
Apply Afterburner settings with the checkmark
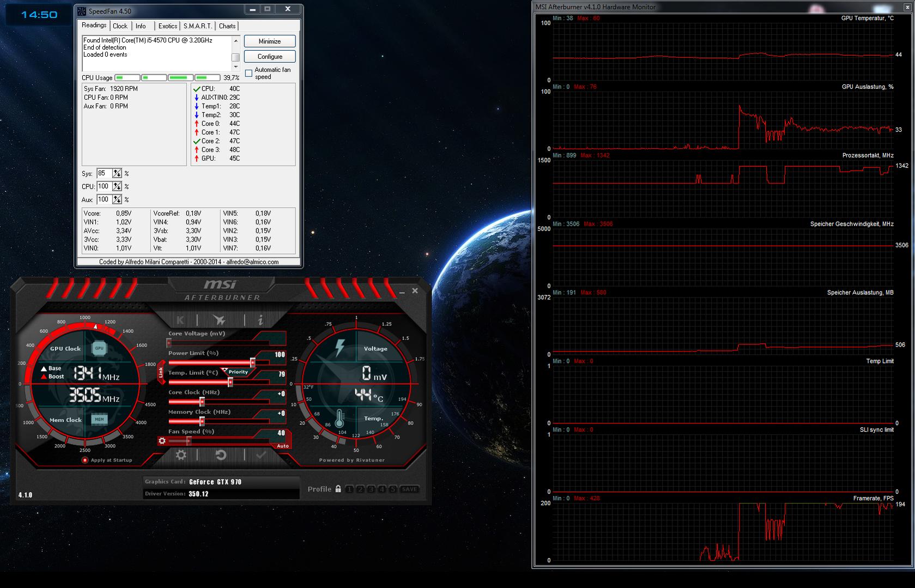(x=261, y=455)
